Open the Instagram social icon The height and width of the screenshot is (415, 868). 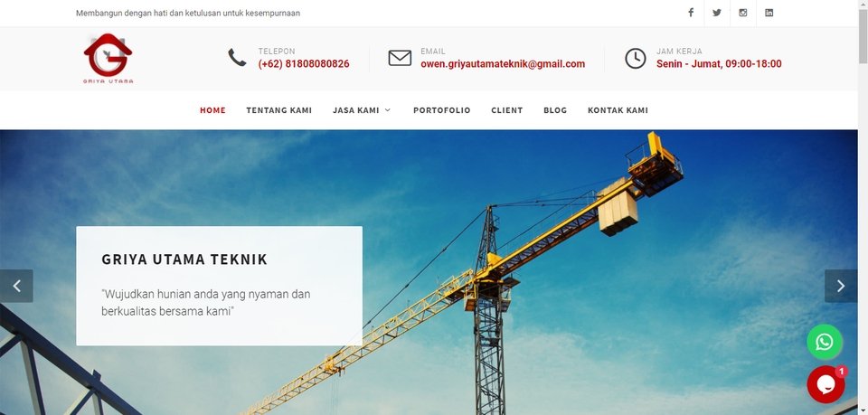pyautogui.click(x=743, y=13)
